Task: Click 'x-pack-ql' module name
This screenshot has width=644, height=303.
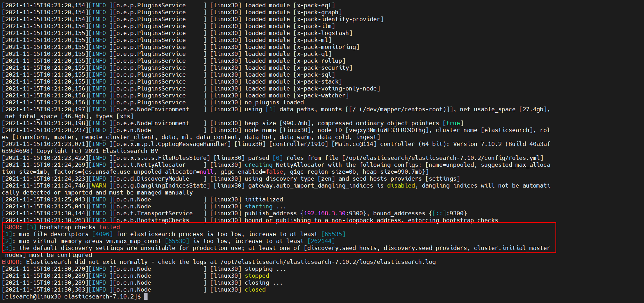Action: [x=312, y=54]
